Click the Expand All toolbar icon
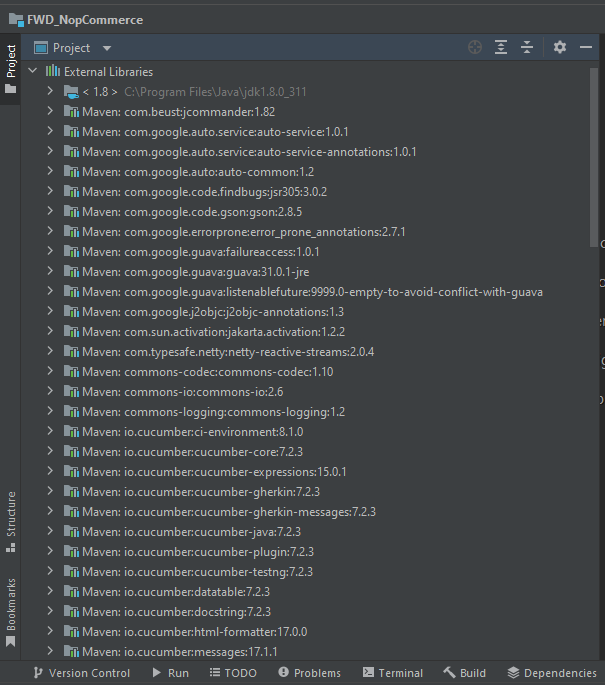 [501, 47]
